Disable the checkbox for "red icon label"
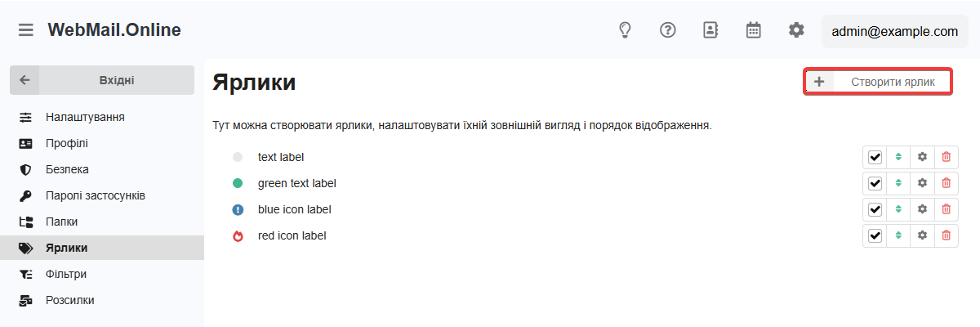 pyautogui.click(x=875, y=235)
